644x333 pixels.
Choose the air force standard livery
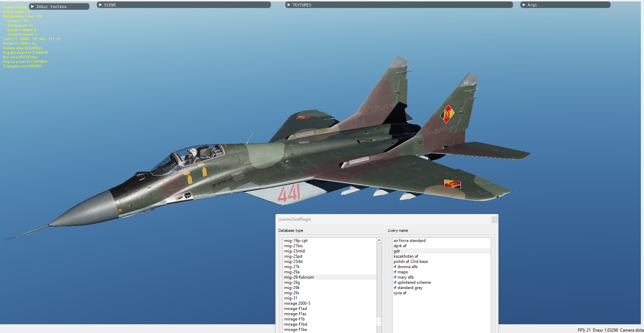pyautogui.click(x=441, y=241)
